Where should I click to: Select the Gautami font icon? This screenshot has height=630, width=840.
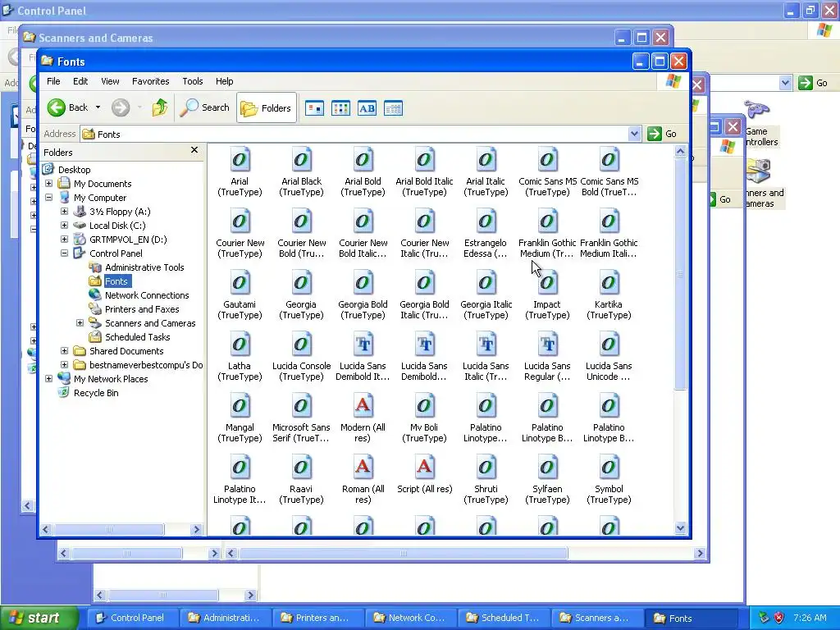pyautogui.click(x=240, y=283)
